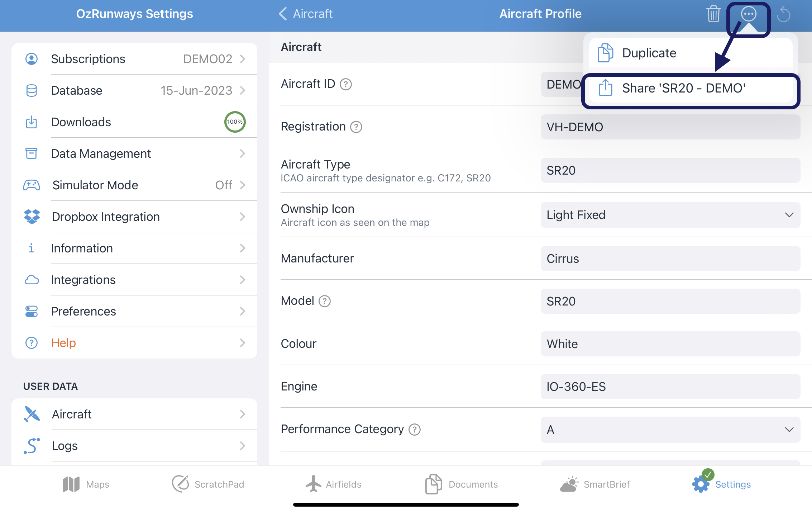Screen dimensions: 812x512
Task: Open the Maps tab
Action: tap(86, 484)
